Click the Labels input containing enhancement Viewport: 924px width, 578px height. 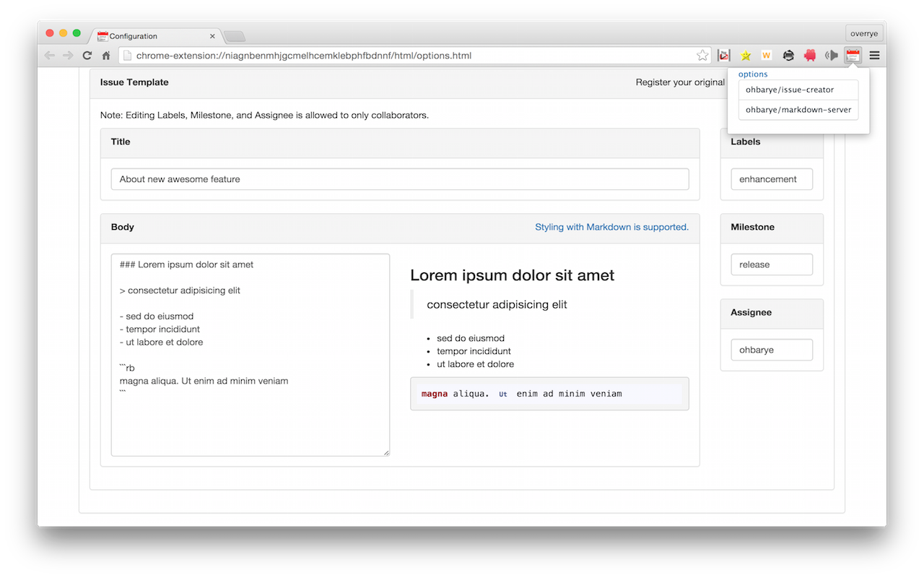click(x=772, y=179)
